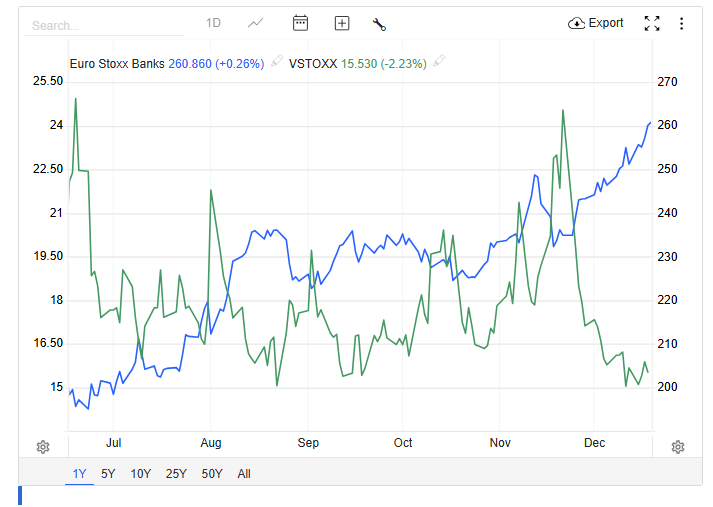This screenshot has height=507, width=713.
Task: Switch to the 50Y time range
Action: click(212, 474)
